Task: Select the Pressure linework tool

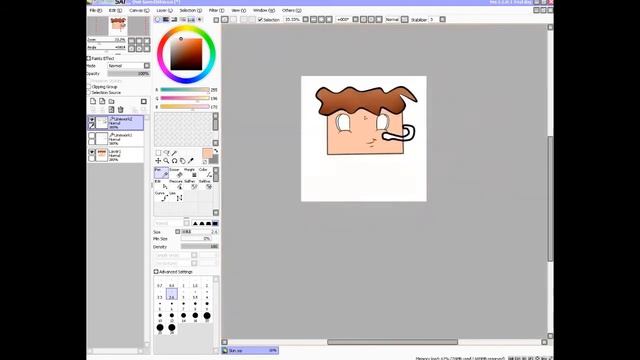Action: (x=176, y=184)
